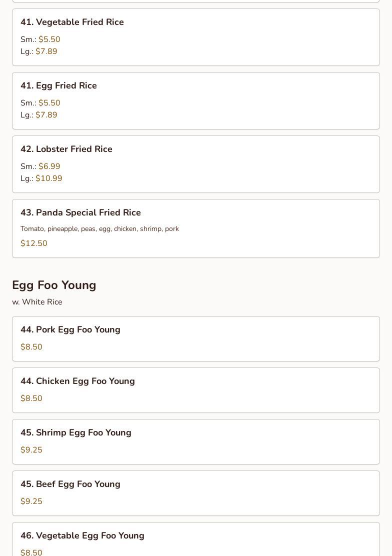392x556 pixels.
Task: Click the Vegetable Fried Rice item title
Action: (x=72, y=22)
